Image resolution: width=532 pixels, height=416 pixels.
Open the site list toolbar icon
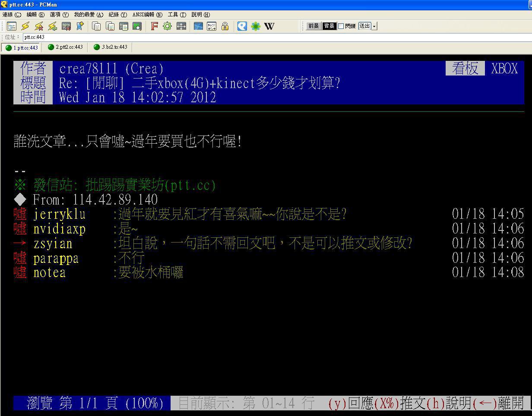click(12, 26)
